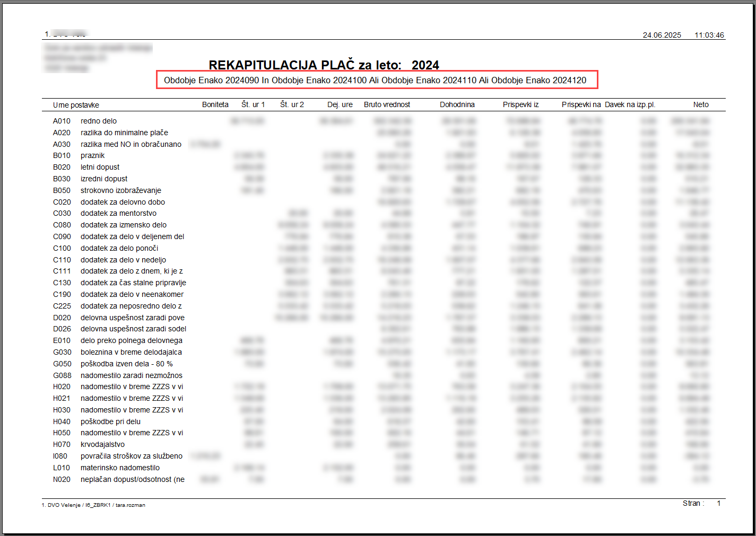Image resolution: width=756 pixels, height=536 pixels.
Task: Click the Prispevki na column header
Action: [581, 104]
